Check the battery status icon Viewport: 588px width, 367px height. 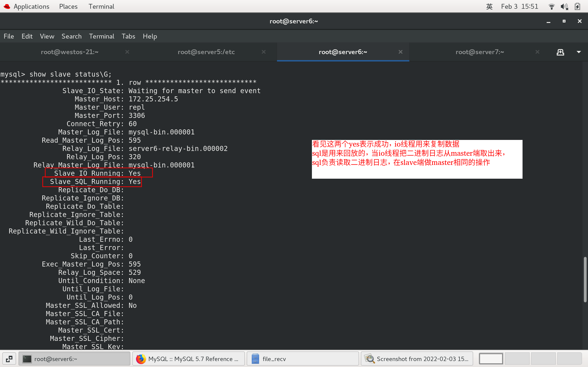[578, 7]
